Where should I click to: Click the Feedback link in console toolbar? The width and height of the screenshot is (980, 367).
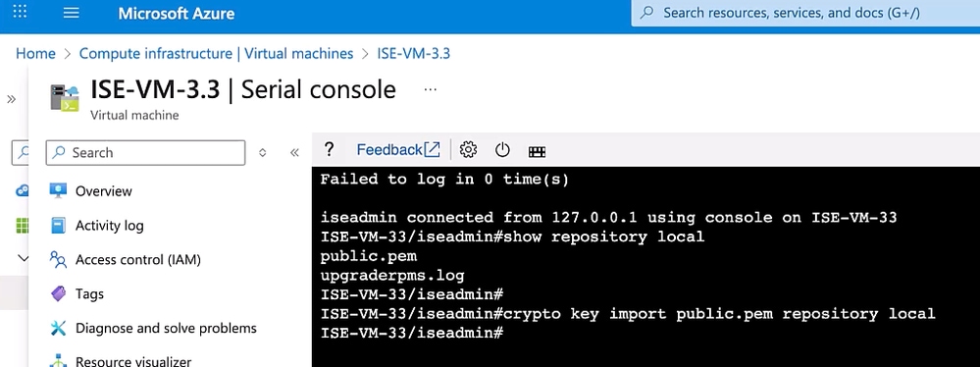pyautogui.click(x=398, y=149)
